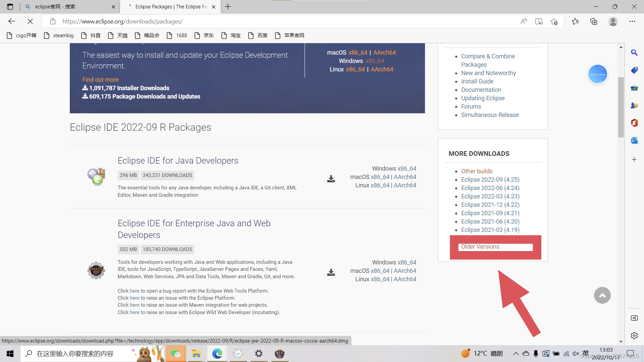Open the steambig bookmark
The height and width of the screenshot is (362, 644).
tap(59, 36)
